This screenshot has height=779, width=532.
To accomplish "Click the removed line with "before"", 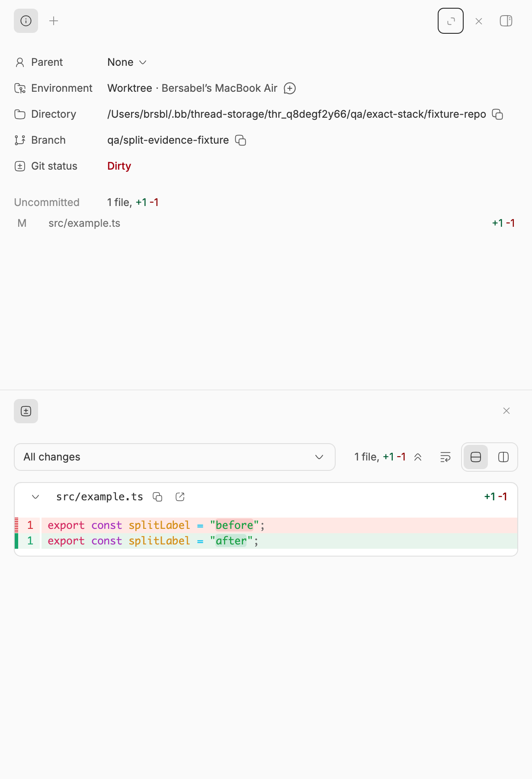I will coord(266,525).
